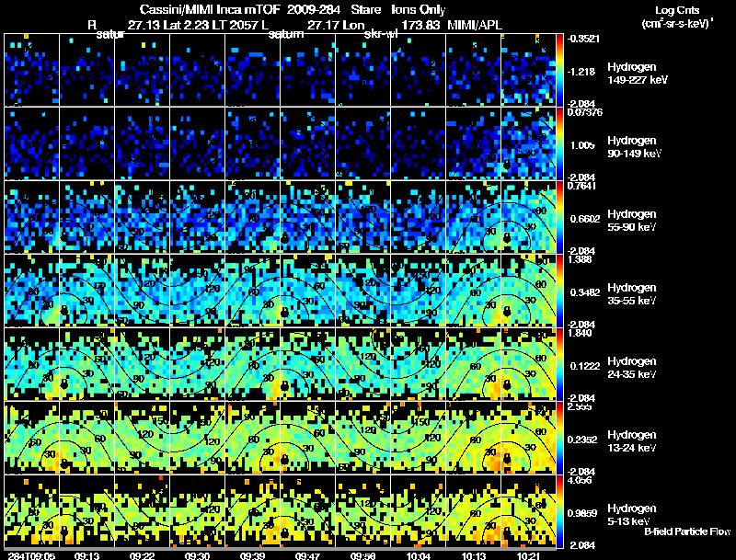Click the 149-227 keV Hydrogen color bar
736x560 pixels.
pos(561,70)
